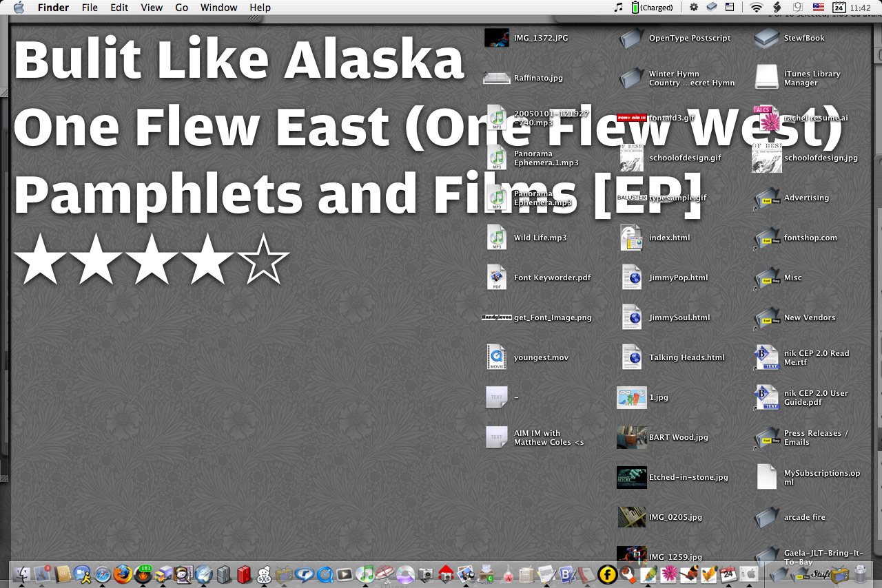Select the youngest.mov movie file
Image resolution: width=882 pixels, height=588 pixels.
[x=496, y=357]
